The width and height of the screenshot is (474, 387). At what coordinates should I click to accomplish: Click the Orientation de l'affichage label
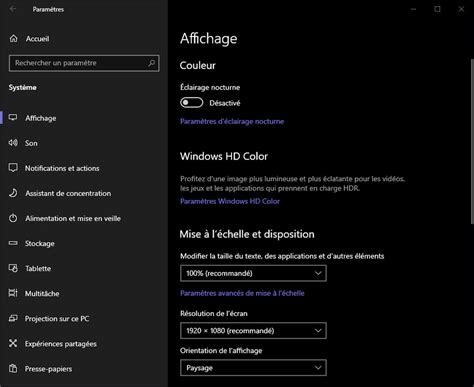[x=221, y=351]
